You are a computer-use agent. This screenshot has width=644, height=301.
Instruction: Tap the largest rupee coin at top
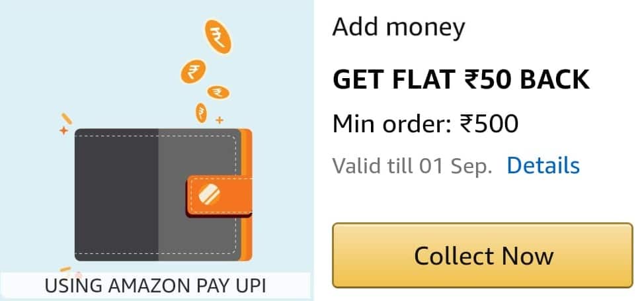coord(218,36)
